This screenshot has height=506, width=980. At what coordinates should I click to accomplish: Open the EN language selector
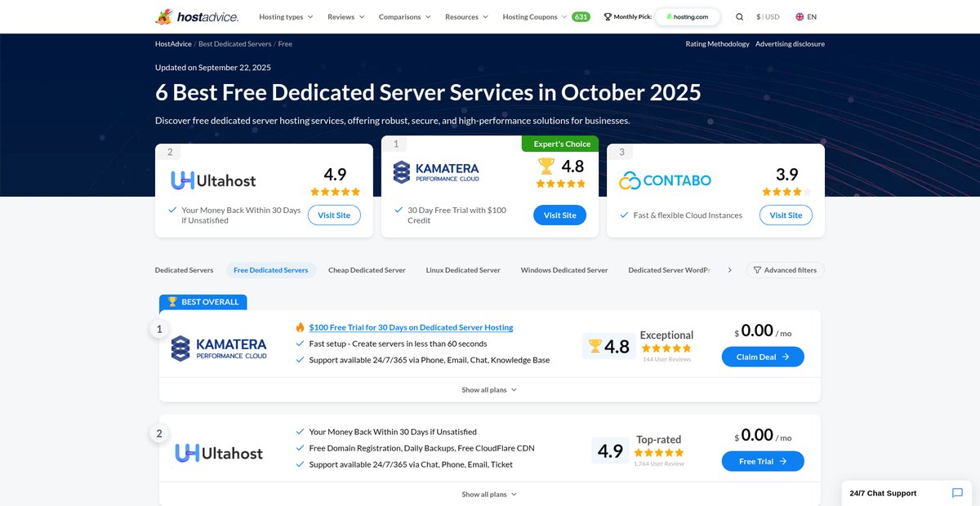point(806,16)
